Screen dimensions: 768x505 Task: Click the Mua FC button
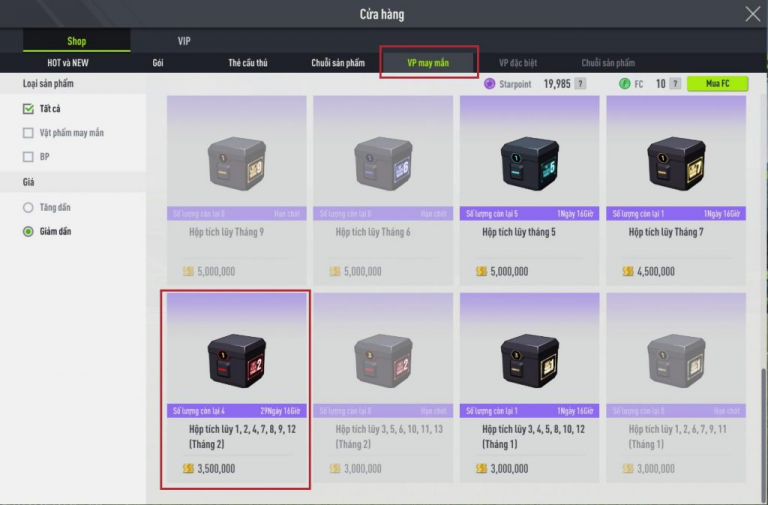718,84
